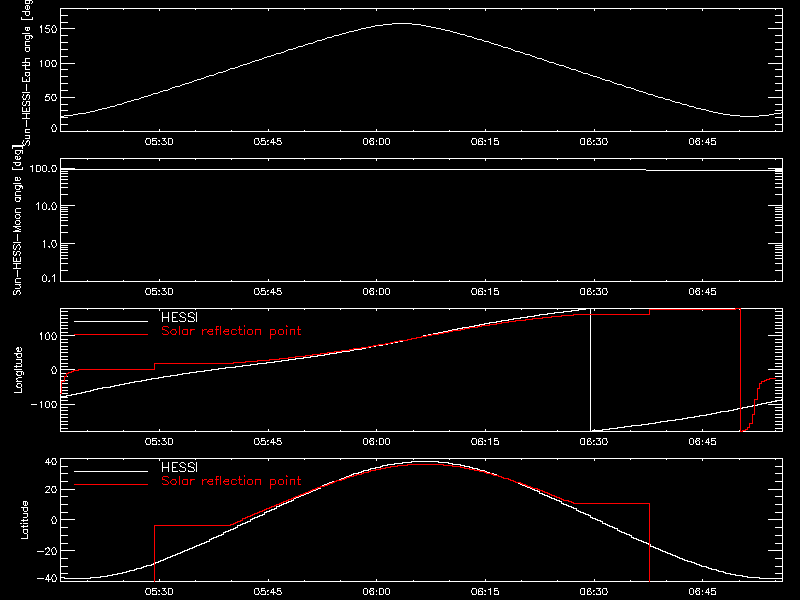Click 06:00 label under Latitude plot

point(376,591)
